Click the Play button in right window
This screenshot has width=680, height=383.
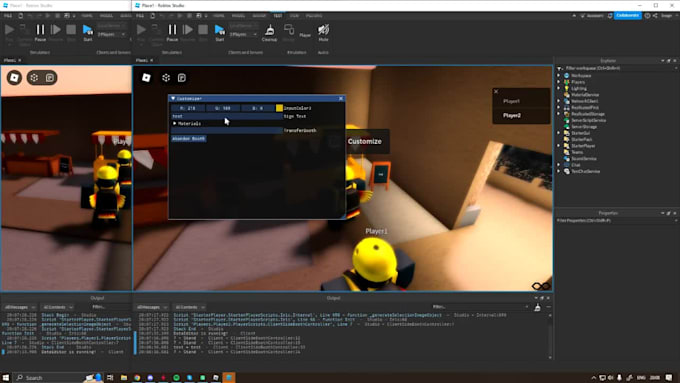pyautogui.click(x=141, y=32)
